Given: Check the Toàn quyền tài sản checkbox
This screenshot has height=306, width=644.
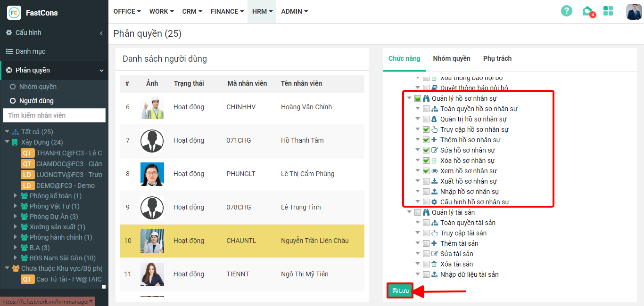Looking at the screenshot, I should tap(426, 223).
